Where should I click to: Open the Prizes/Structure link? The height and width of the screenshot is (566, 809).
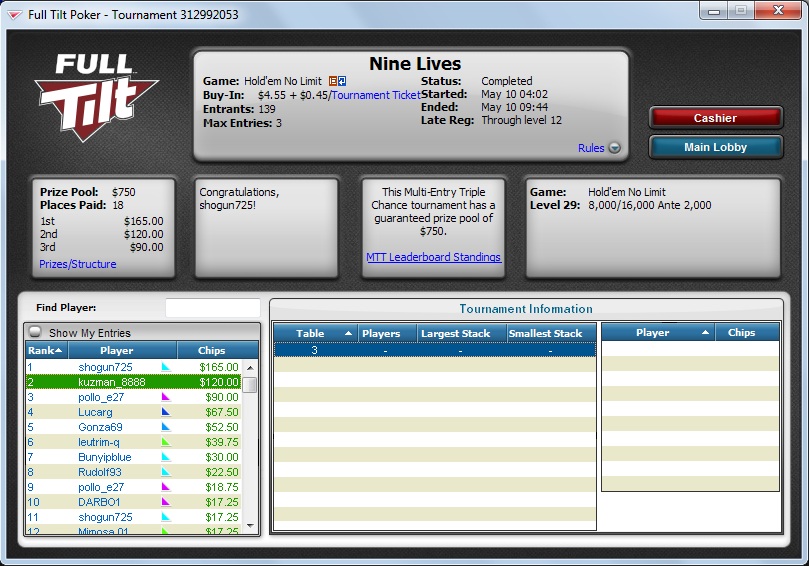coord(78,264)
